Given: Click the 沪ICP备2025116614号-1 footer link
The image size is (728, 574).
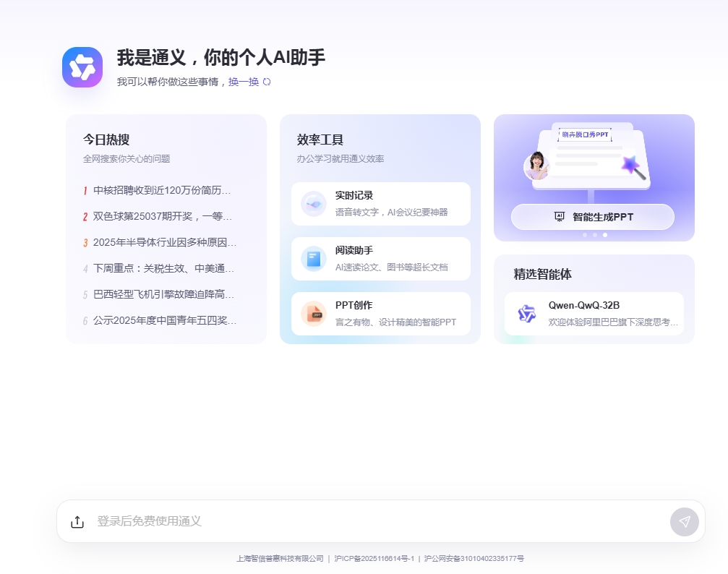Looking at the screenshot, I should pyautogui.click(x=374, y=558).
